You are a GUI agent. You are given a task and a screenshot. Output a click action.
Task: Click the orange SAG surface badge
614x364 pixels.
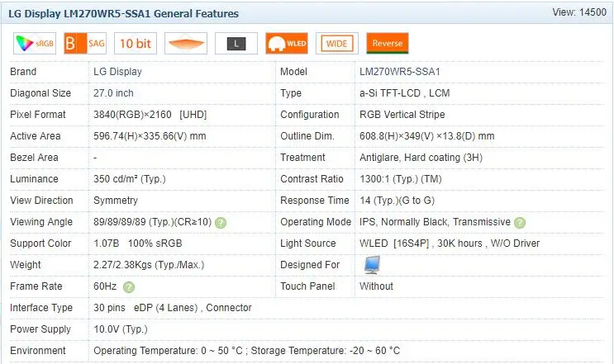[86, 44]
